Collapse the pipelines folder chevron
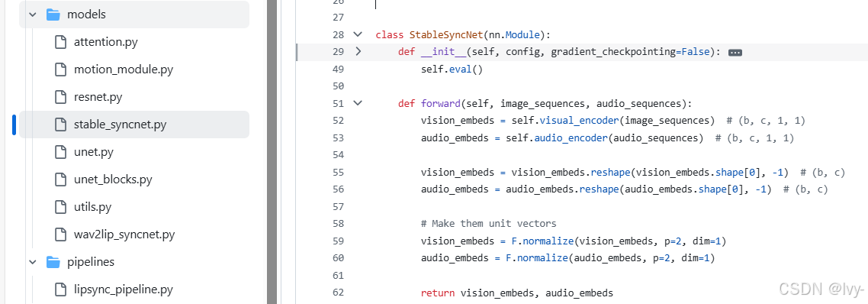The height and width of the screenshot is (304, 868). (x=33, y=261)
